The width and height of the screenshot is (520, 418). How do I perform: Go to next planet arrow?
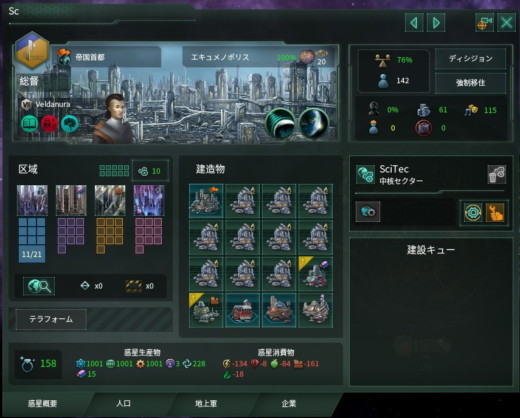click(x=436, y=23)
